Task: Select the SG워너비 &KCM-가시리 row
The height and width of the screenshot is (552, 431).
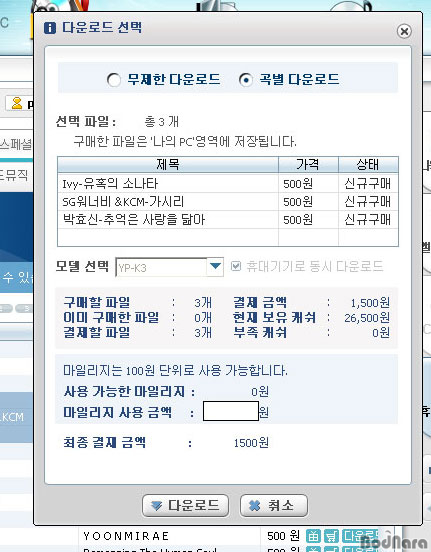Action: 228,202
